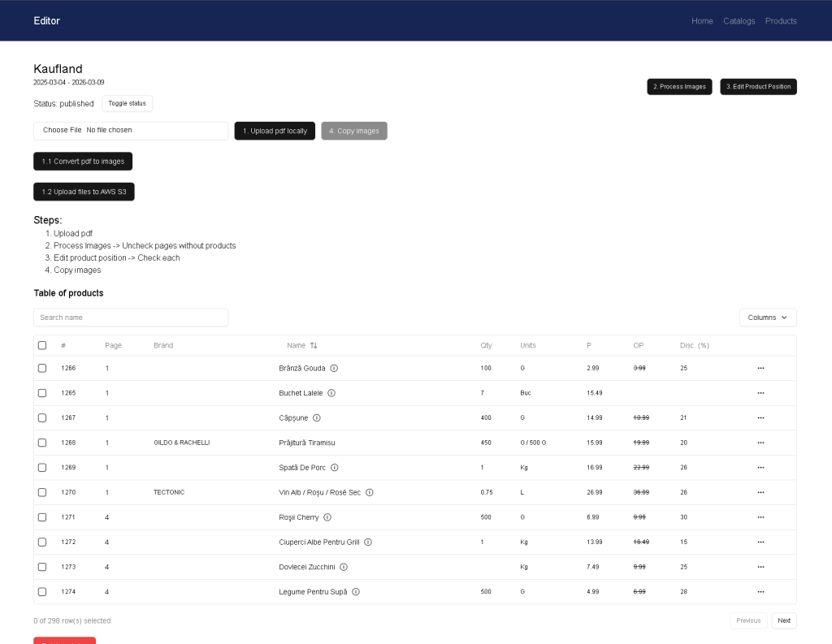832x644 pixels.
Task: Go to Catalogs in top navigation
Action: click(739, 21)
